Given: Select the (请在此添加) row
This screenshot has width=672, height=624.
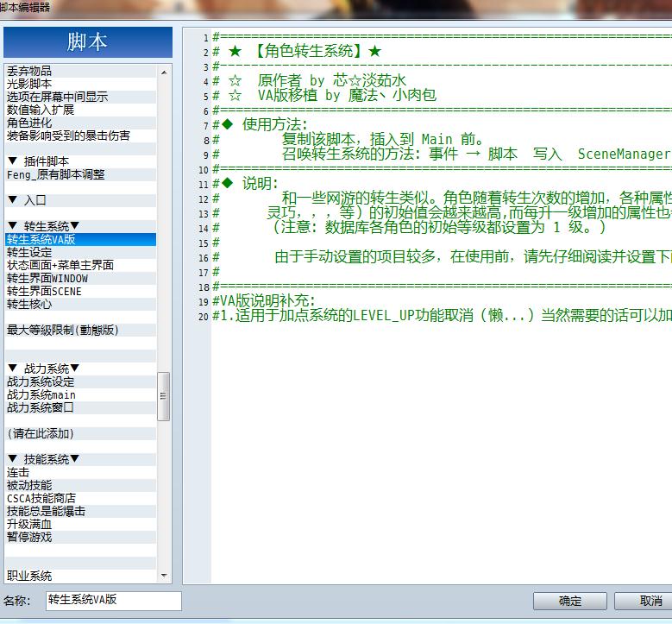Looking at the screenshot, I should tap(80, 433).
